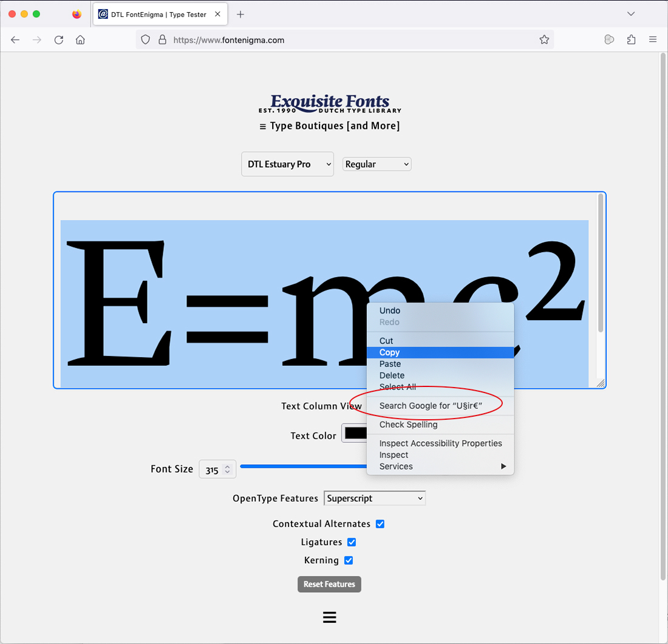Open the hamburger menu at the page bottom
668x644 pixels.
click(329, 617)
